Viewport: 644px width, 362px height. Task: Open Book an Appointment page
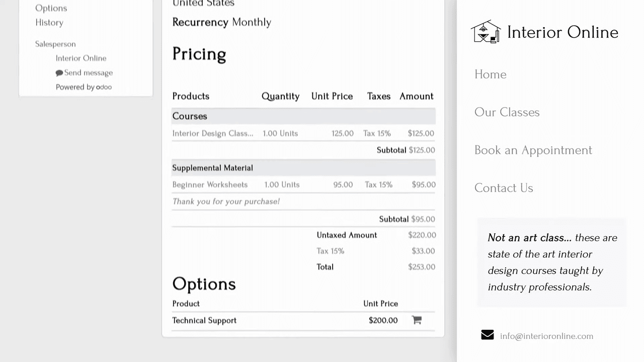533,150
